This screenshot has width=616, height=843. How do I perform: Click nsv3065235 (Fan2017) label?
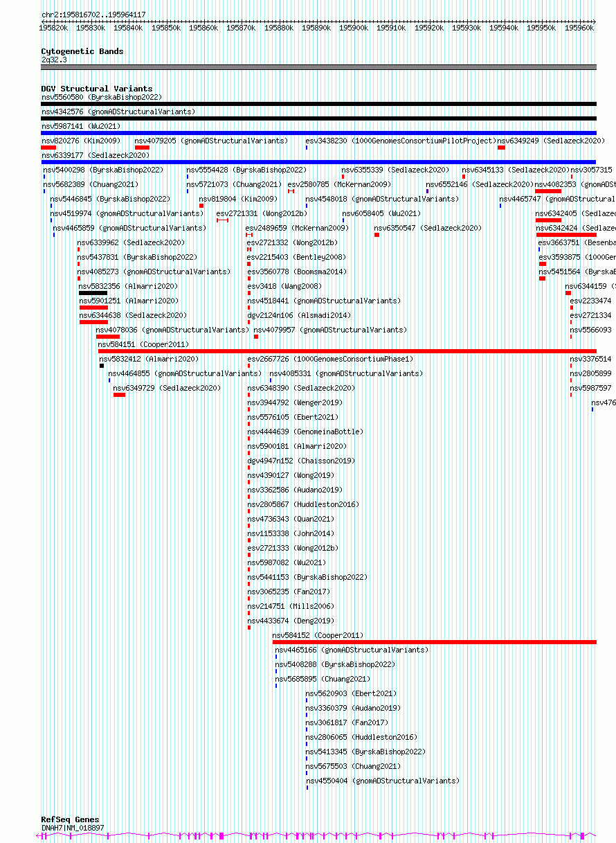(x=289, y=592)
